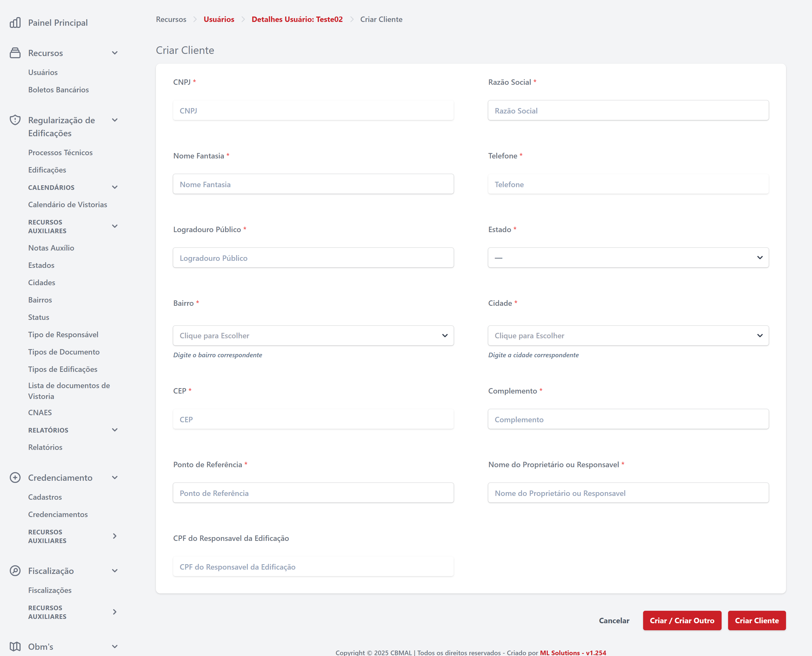Click the Obm's map icon in sidebar
Viewport: 812px width, 656px height.
(x=15, y=647)
